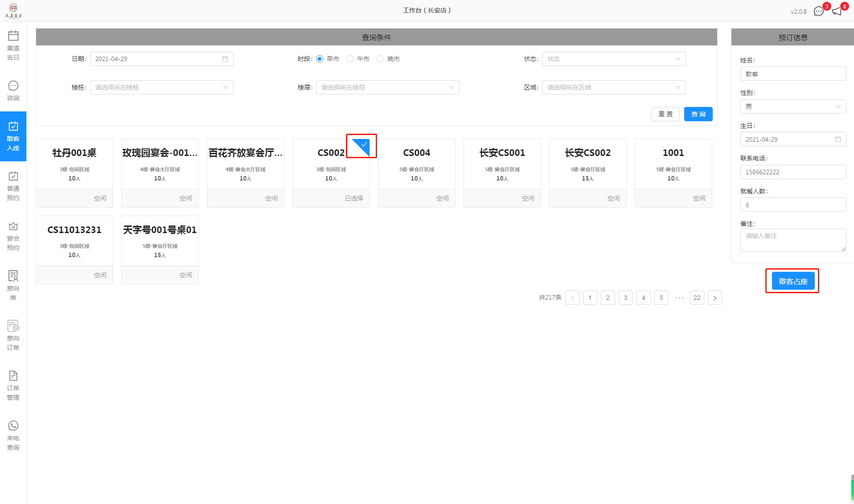Click the restaurant logo at top left
Screen dimensions: 854x504
pos(13,10)
